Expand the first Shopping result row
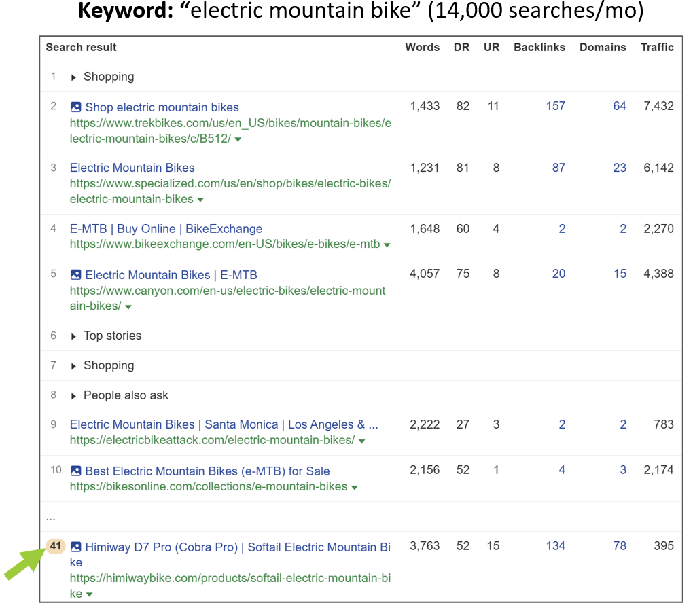This screenshot has width=693, height=616. (74, 77)
